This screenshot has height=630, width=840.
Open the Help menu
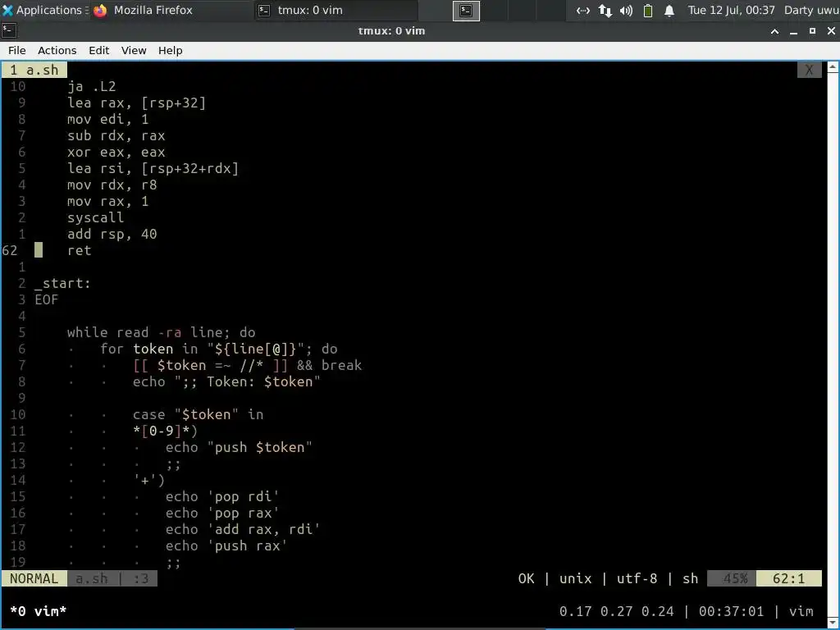coord(171,50)
